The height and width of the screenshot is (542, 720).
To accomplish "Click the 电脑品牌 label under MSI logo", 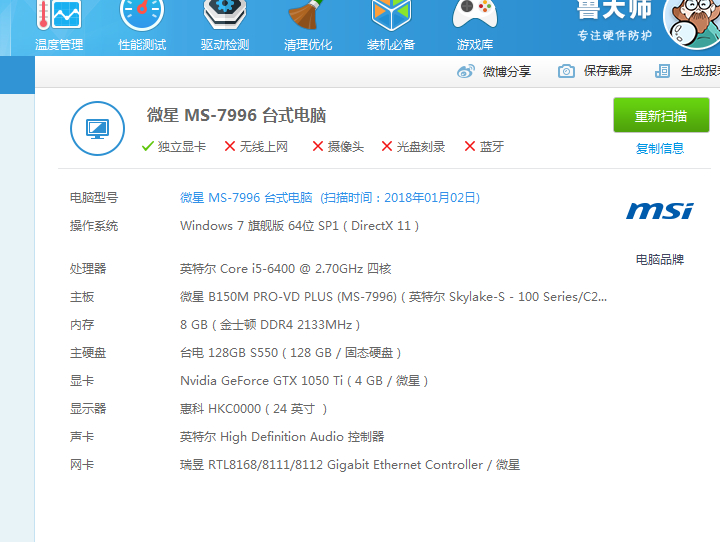I will [660, 260].
